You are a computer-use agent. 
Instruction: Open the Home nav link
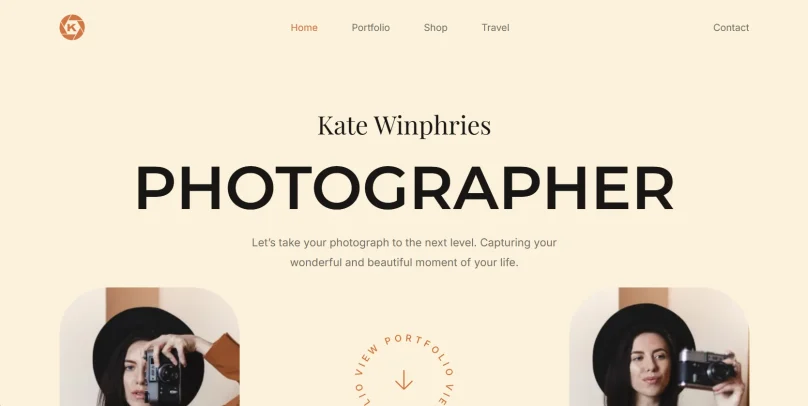[x=304, y=28]
